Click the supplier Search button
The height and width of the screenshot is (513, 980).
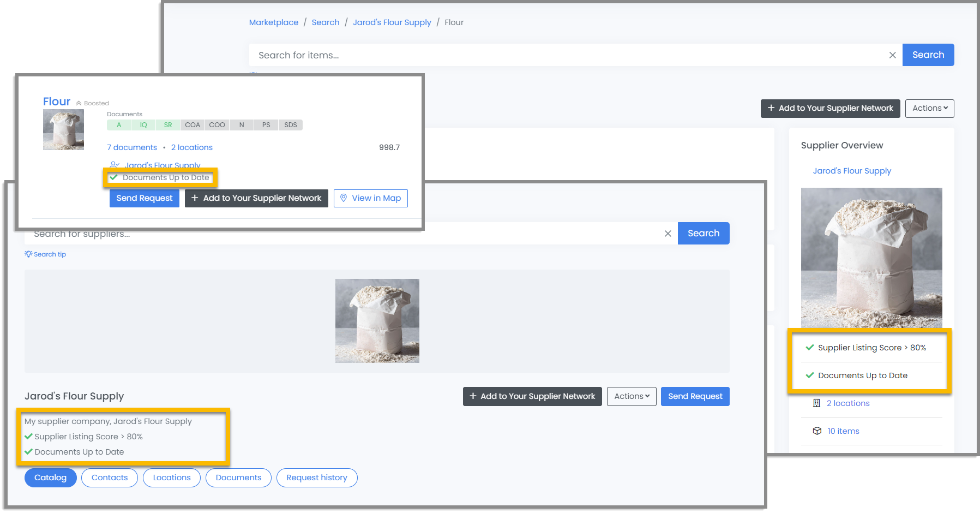pos(704,233)
